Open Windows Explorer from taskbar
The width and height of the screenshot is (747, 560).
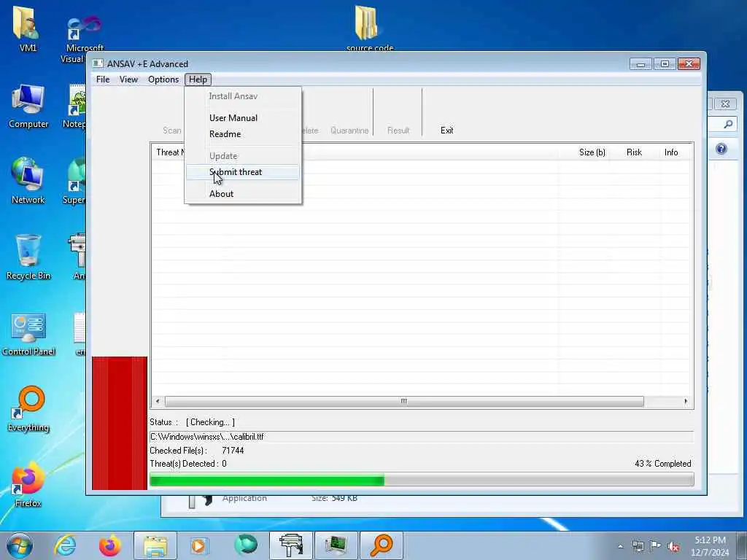coord(155,545)
